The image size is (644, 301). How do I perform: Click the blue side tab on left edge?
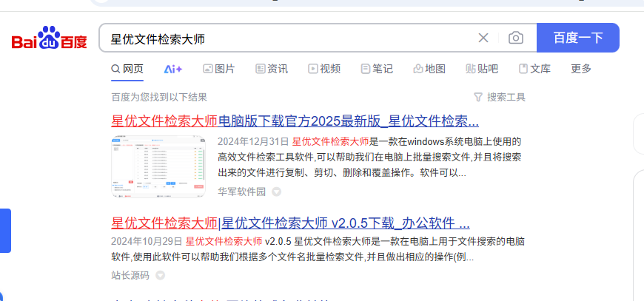coord(5,231)
